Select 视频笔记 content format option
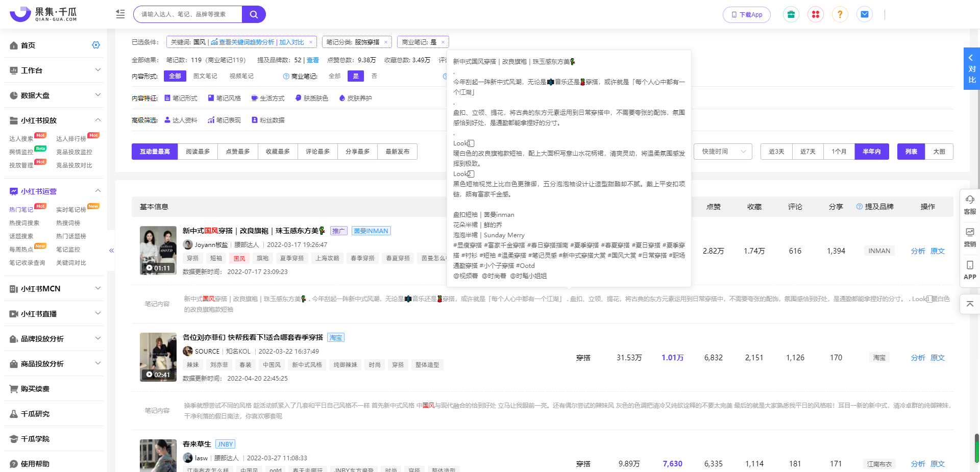The width and height of the screenshot is (980, 472). (241, 76)
